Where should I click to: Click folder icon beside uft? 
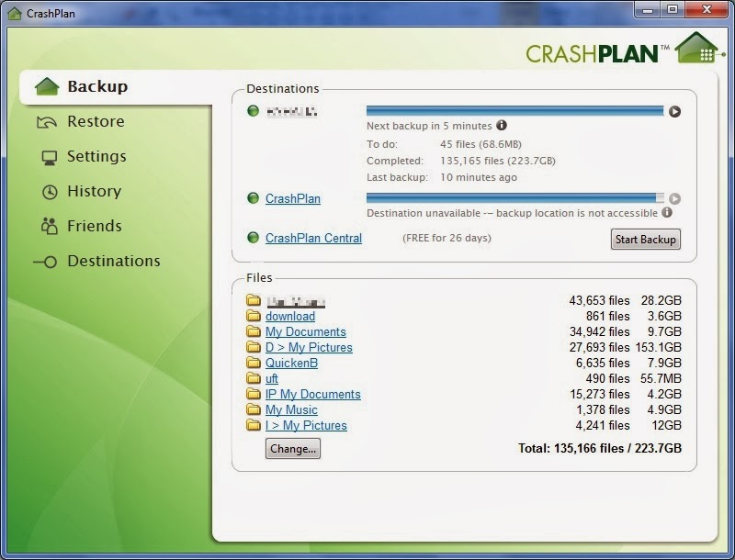point(254,378)
